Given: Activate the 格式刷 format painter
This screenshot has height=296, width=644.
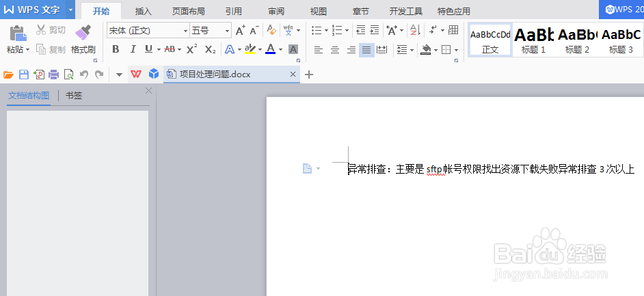Looking at the screenshot, I should point(83,40).
